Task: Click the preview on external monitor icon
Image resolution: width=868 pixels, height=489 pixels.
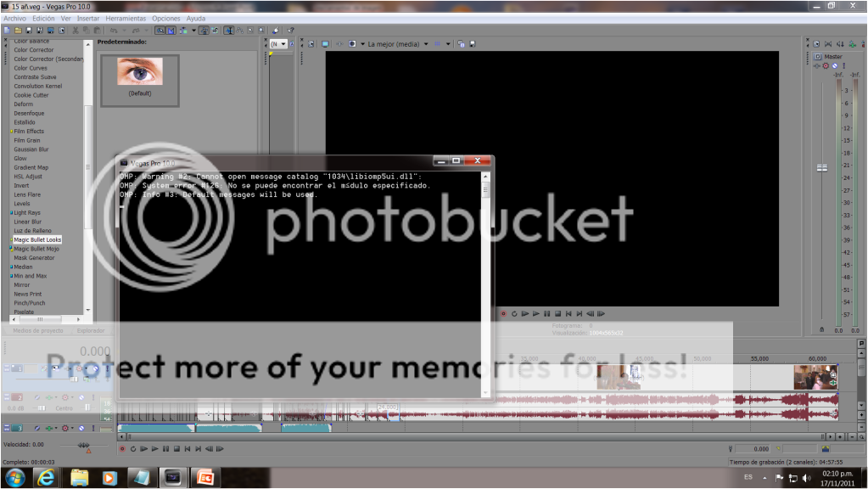Action: pyautogui.click(x=325, y=44)
